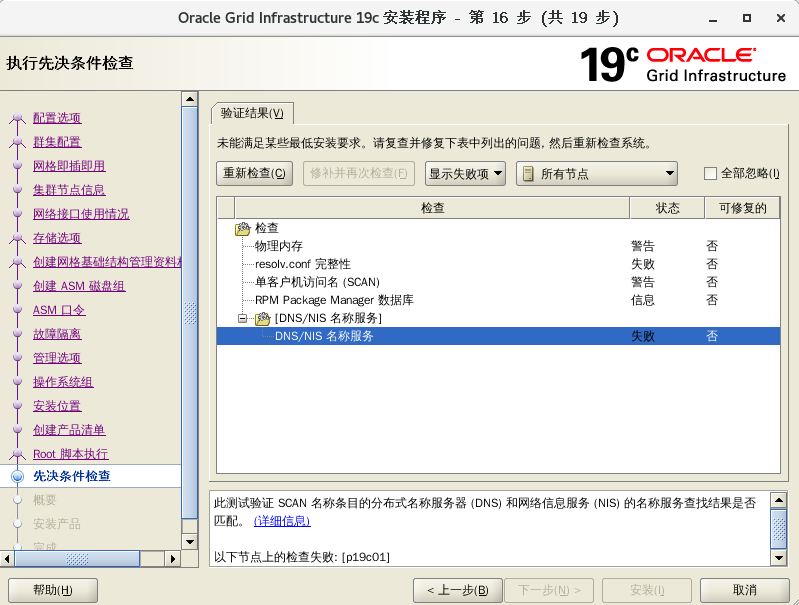Click the 检查 column header
Viewport: 799px width, 605px height.
point(432,208)
